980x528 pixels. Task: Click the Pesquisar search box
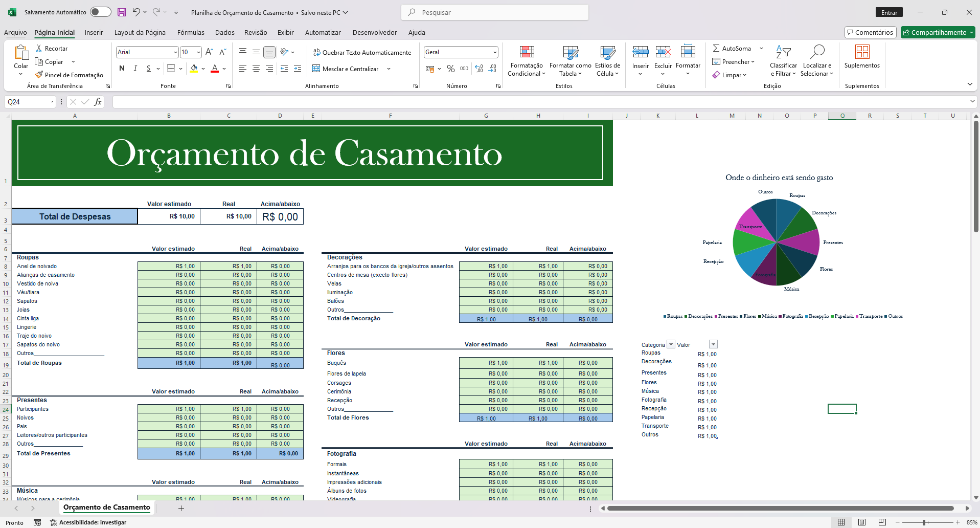(x=495, y=12)
